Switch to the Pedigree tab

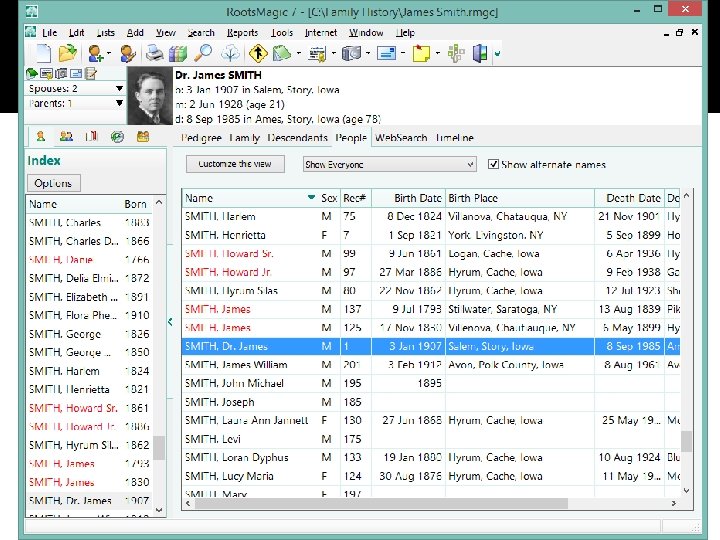(201, 138)
